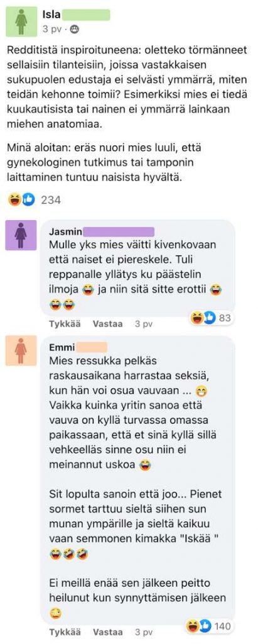The width and height of the screenshot is (258, 644).
Task: Like Emmi's comment with Tykkää
Action: tap(65, 631)
